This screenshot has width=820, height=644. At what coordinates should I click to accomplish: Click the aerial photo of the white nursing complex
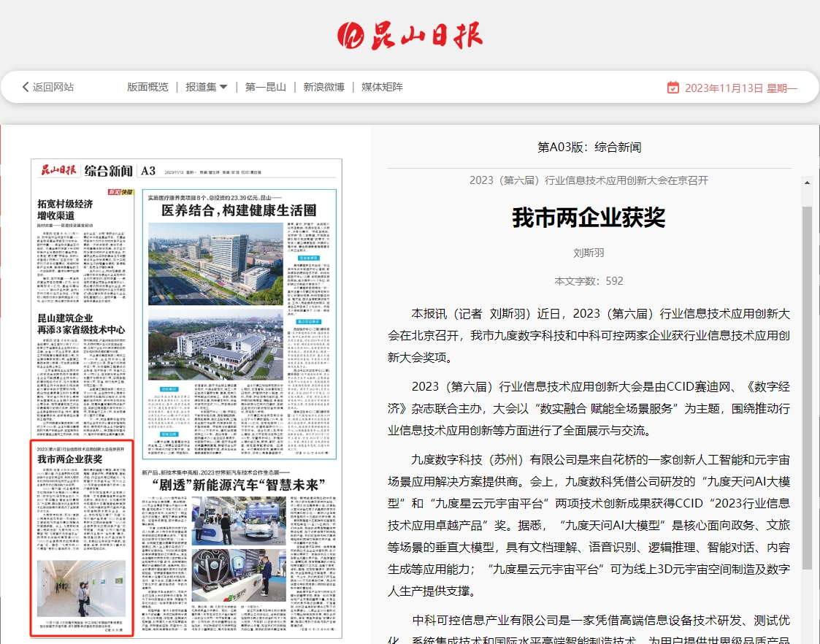(x=215, y=345)
